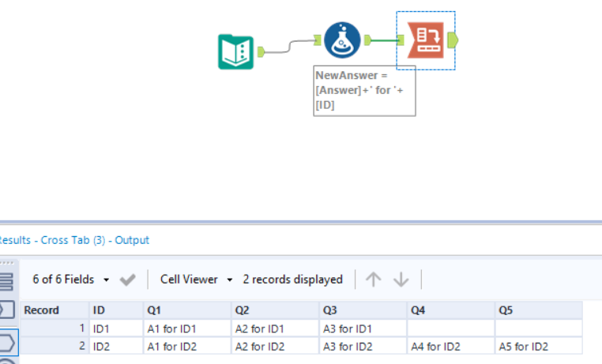Select the Q1 column header
The image size is (602, 364).
coord(187,310)
